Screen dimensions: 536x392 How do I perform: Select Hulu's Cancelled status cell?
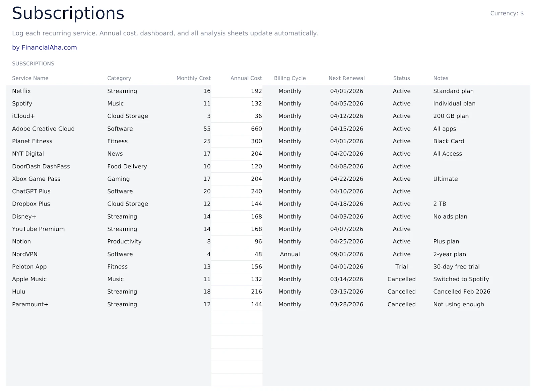402,292
